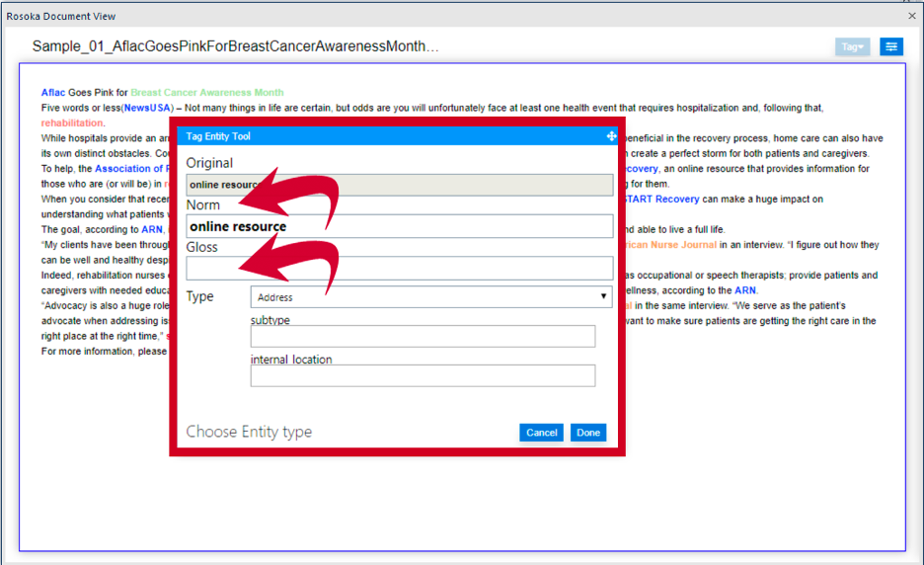
Task: Click the red rehabilitation entity
Action: (72, 122)
